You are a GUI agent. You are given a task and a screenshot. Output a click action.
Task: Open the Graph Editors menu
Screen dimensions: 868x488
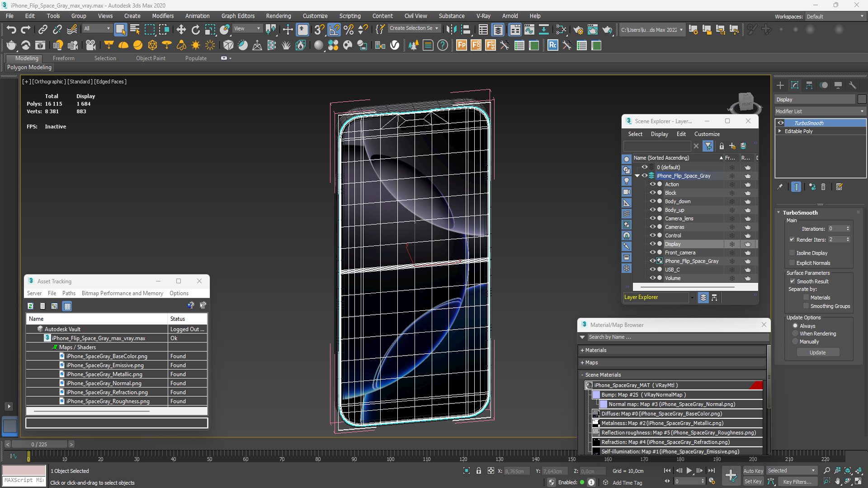pyautogui.click(x=238, y=16)
